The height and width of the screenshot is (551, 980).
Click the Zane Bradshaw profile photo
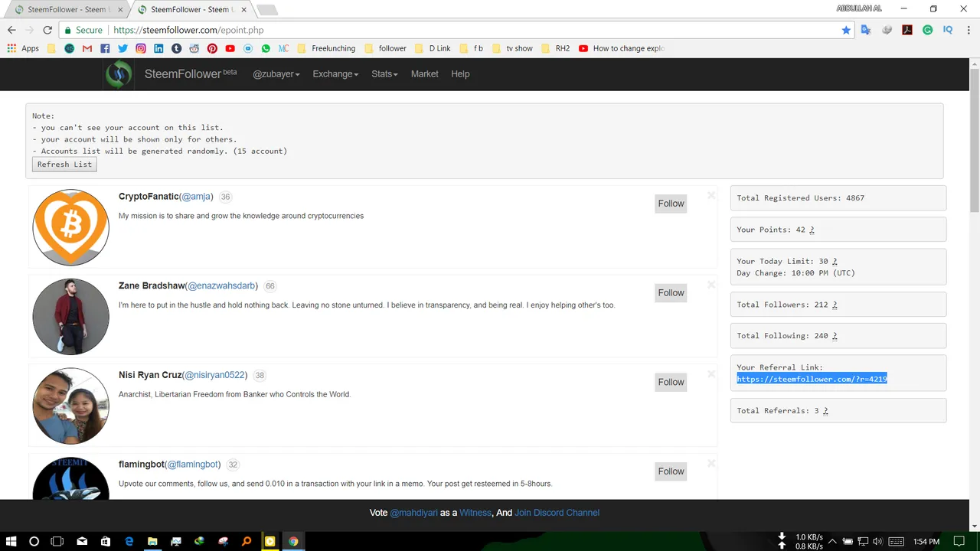point(70,317)
